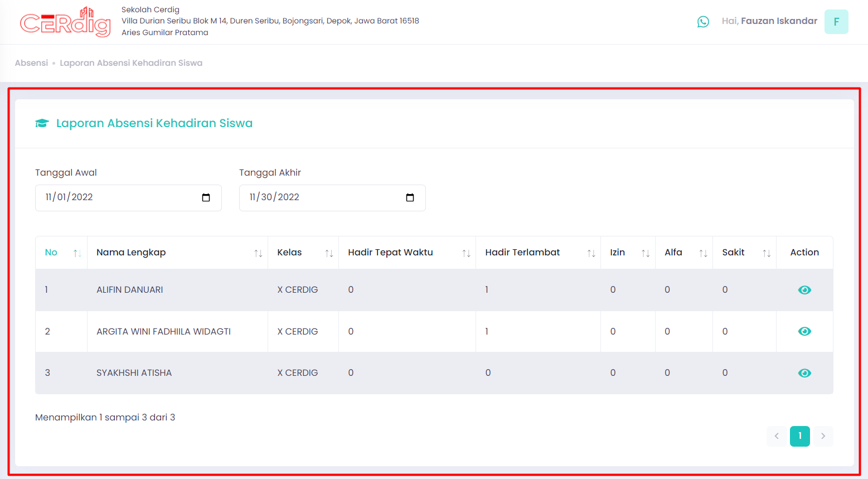Click the WhatsApp icon in header
Image resolution: width=868 pixels, height=479 pixels.
(x=703, y=22)
